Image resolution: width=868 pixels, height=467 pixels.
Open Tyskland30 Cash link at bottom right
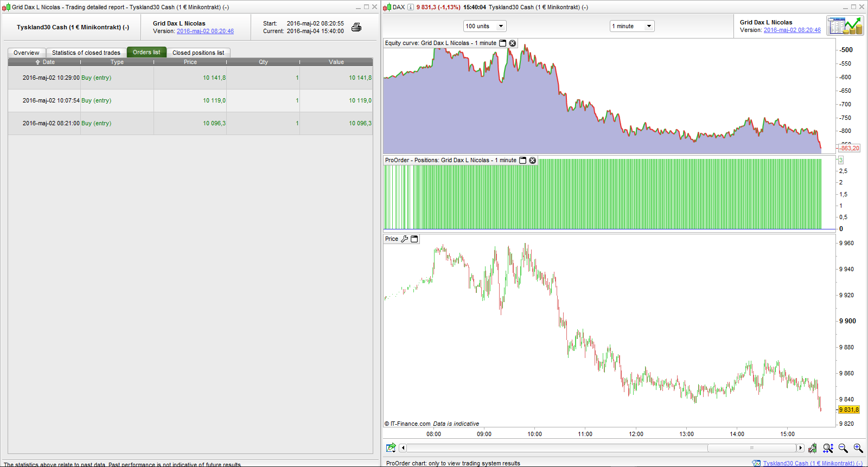[813, 463]
